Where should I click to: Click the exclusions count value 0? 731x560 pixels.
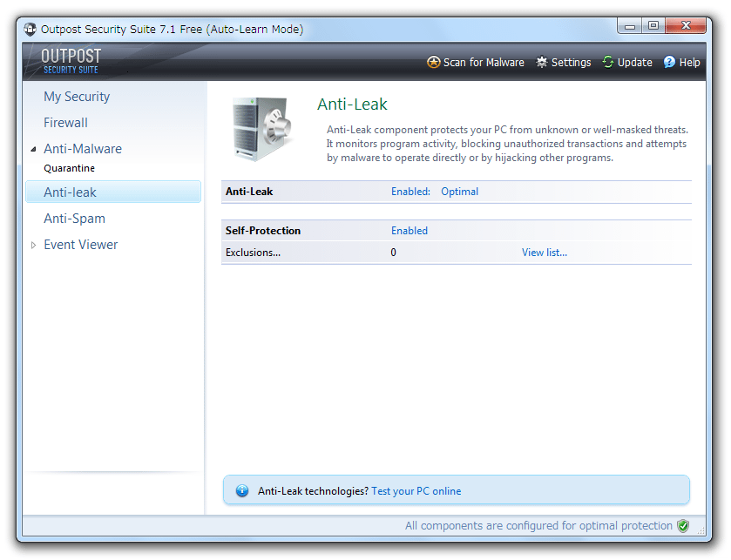point(394,253)
